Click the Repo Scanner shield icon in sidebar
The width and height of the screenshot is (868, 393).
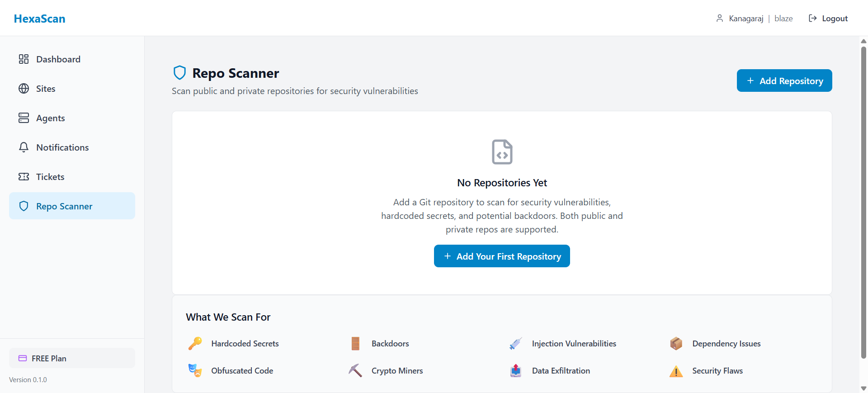[x=24, y=206]
